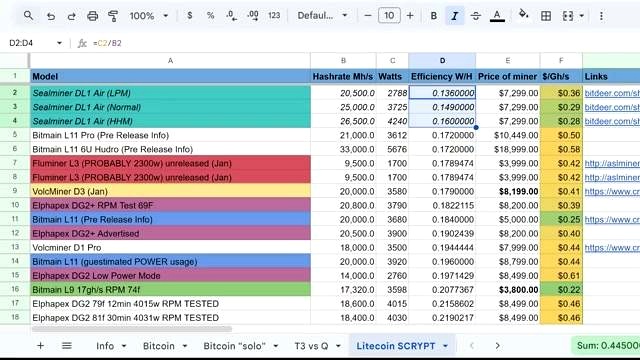Screen dimensions: 640x360
Task: Open more toolbar options (three dots)
Action: pos(601,16)
